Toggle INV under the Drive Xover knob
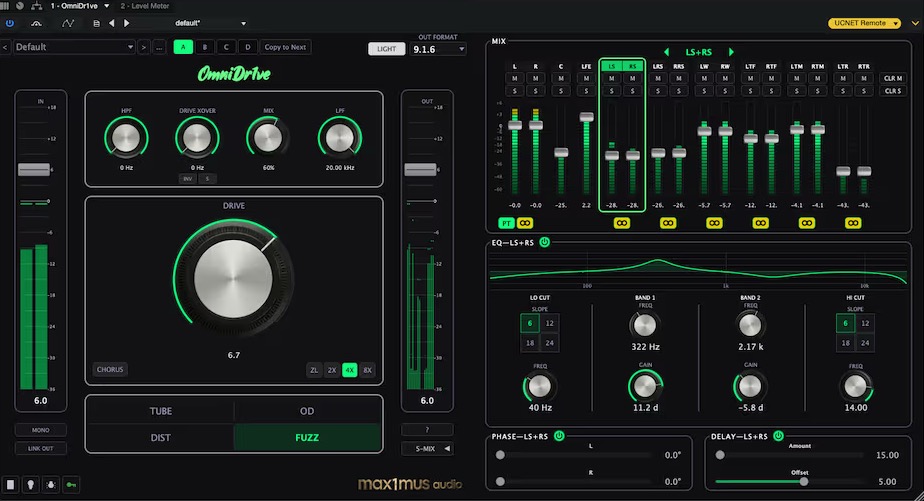 pyautogui.click(x=187, y=179)
